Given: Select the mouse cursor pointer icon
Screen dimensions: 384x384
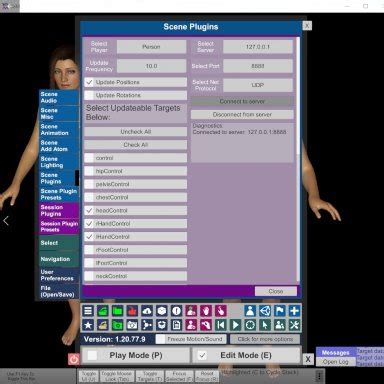Looking at the screenshot, I should pos(265,325).
